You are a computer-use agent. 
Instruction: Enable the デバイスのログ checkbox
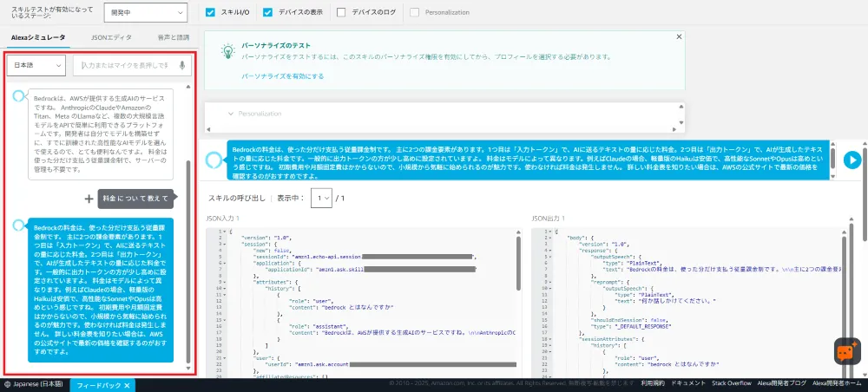tap(341, 13)
